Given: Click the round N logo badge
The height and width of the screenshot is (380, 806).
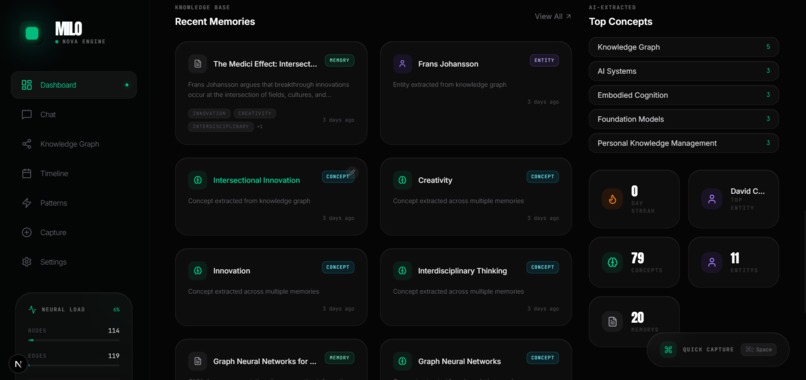Looking at the screenshot, I should (19, 364).
